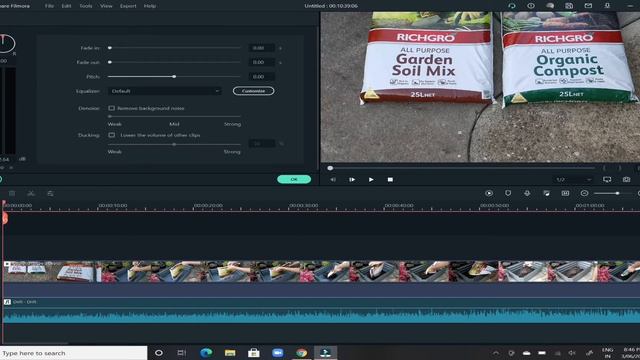Open Cortana circle icon on taskbar
Screen dimensions: 640x360
159,353
